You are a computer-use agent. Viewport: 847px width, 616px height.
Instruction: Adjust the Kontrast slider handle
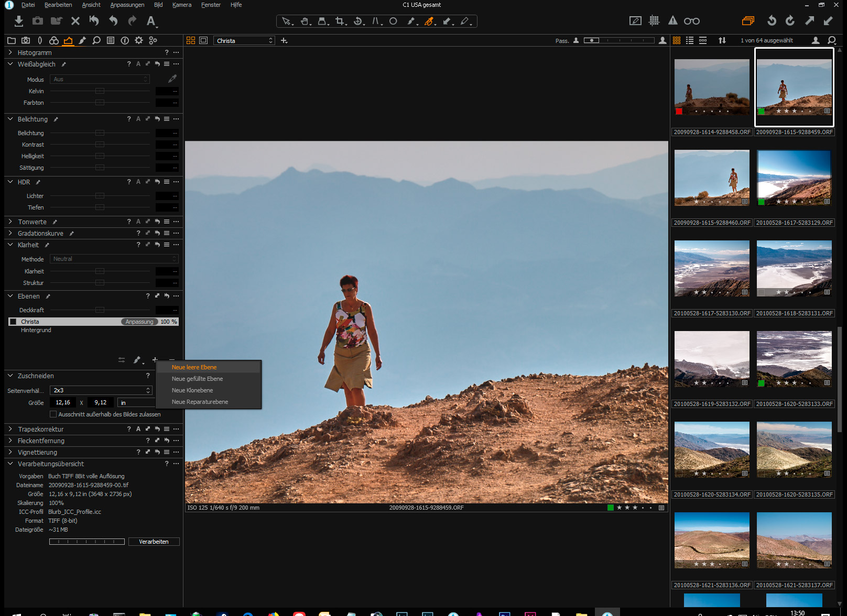[x=100, y=145]
